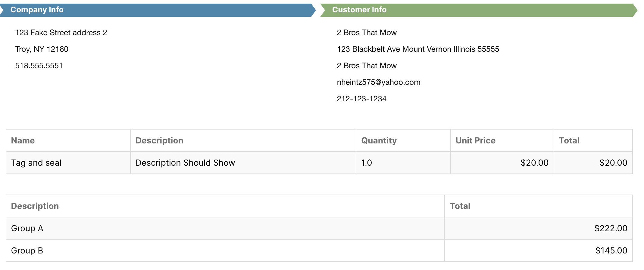The image size is (644, 270).
Task: Click the $20.00 unit price cell
Action: [502, 163]
